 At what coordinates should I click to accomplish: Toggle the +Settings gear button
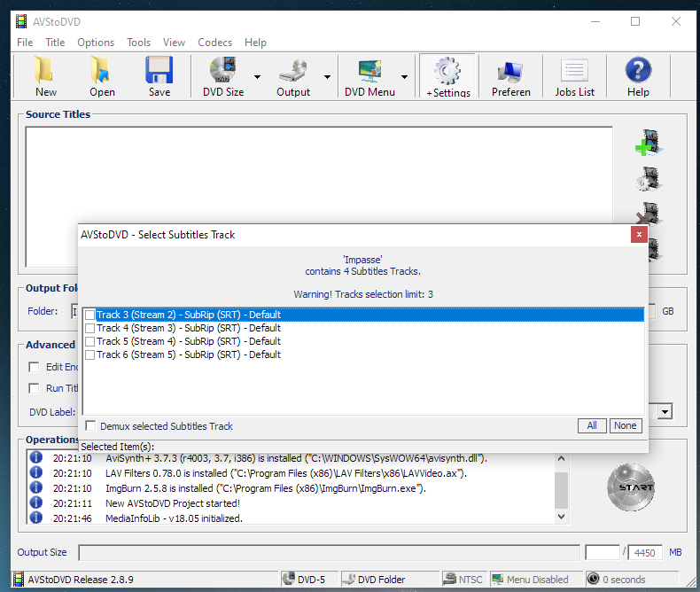point(447,76)
